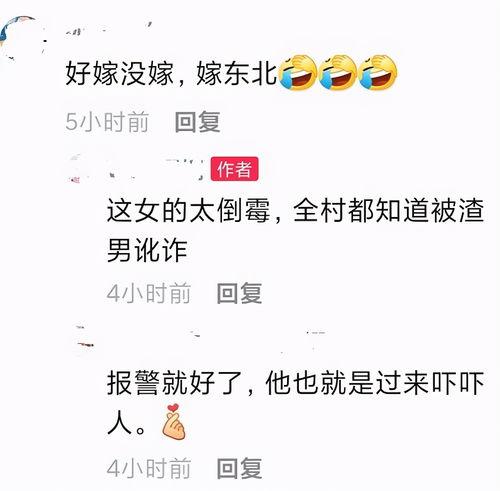The image size is (500, 491).
Task: Reply to the author's 这女的太倒霉 comment
Action: tap(239, 293)
